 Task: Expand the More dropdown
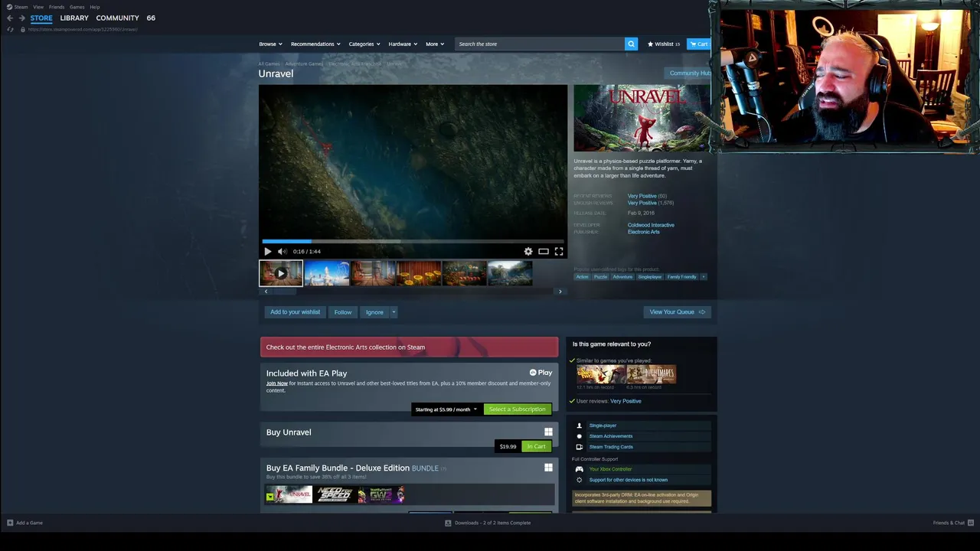(435, 44)
